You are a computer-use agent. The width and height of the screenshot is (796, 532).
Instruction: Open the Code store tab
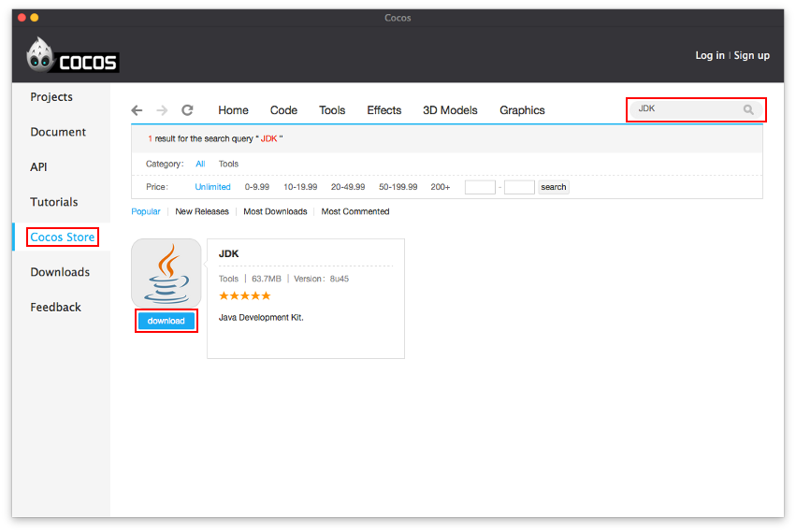pos(283,110)
